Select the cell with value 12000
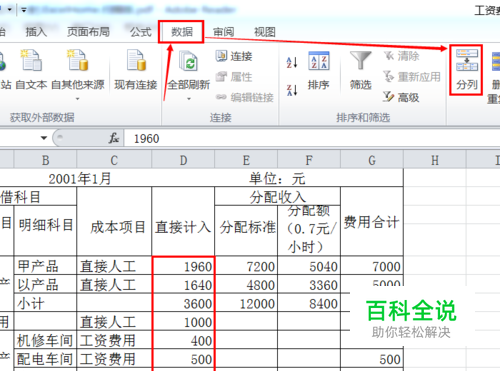 [x=246, y=303]
